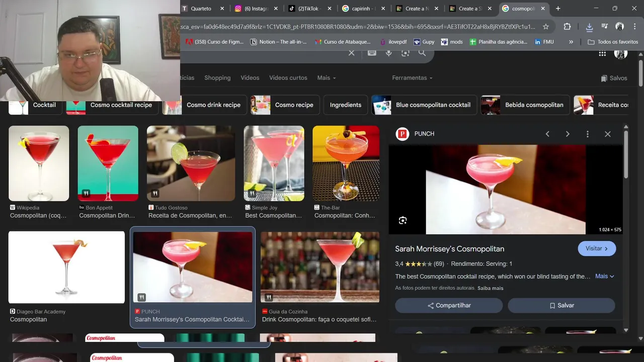This screenshot has height=362, width=644.
Task: Visit the PUNCH page with Visitar button
Action: tap(597, 248)
